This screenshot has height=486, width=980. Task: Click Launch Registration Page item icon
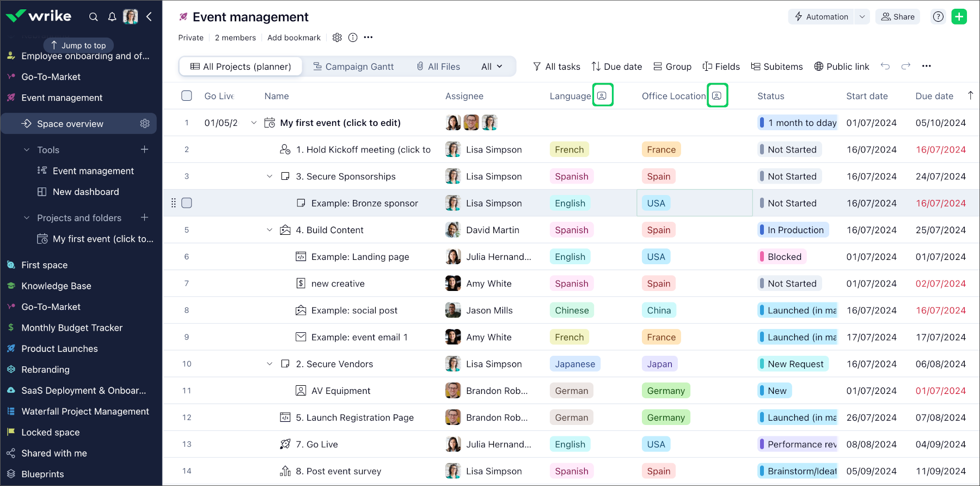point(285,418)
